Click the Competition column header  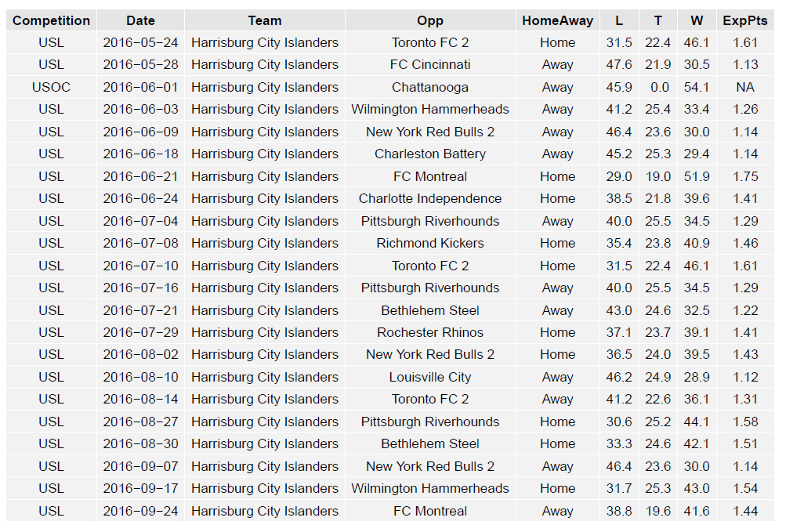pyautogui.click(x=52, y=20)
